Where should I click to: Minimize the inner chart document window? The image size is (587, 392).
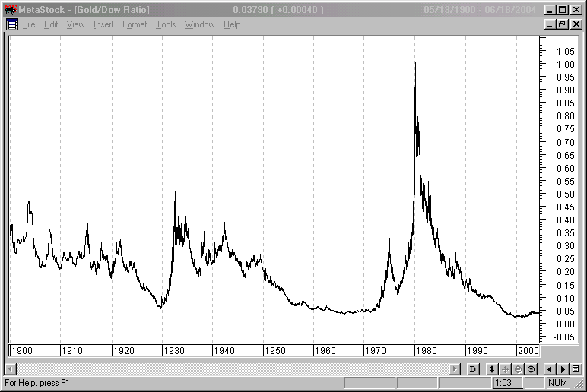click(550, 24)
